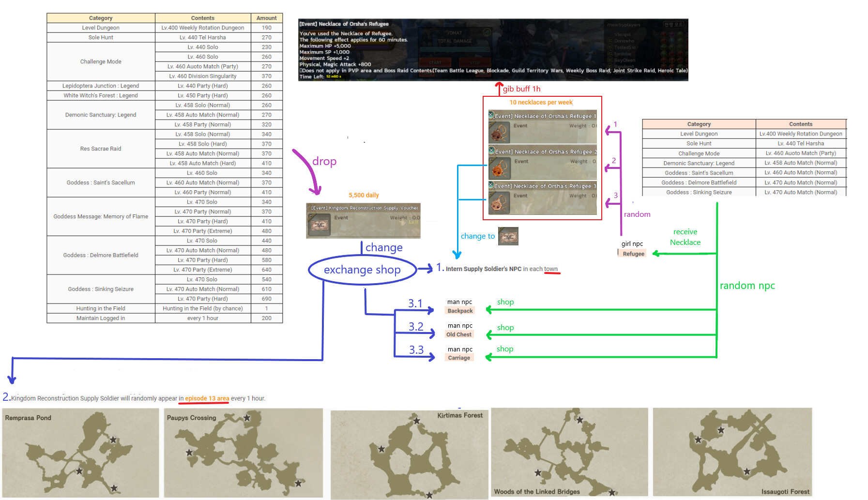The height and width of the screenshot is (500, 868).
Task: Click the small voucher icon beside "change to"
Action: (508, 237)
